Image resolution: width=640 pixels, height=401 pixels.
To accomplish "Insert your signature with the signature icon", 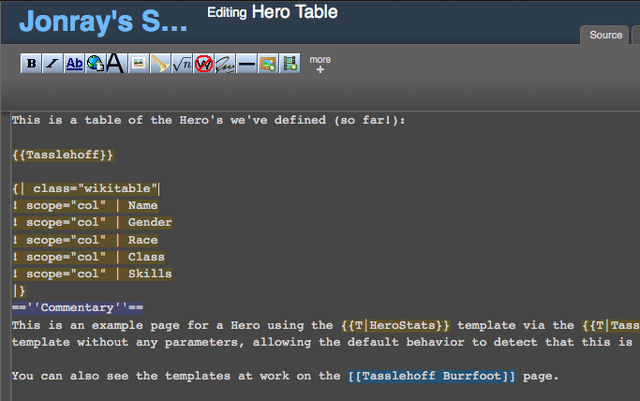I will click(x=225, y=63).
